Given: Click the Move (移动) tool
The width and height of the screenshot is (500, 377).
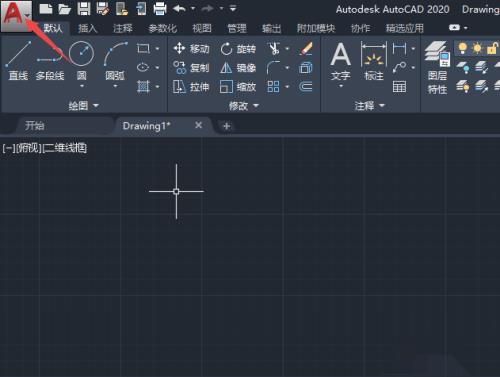Looking at the screenshot, I should (191, 49).
